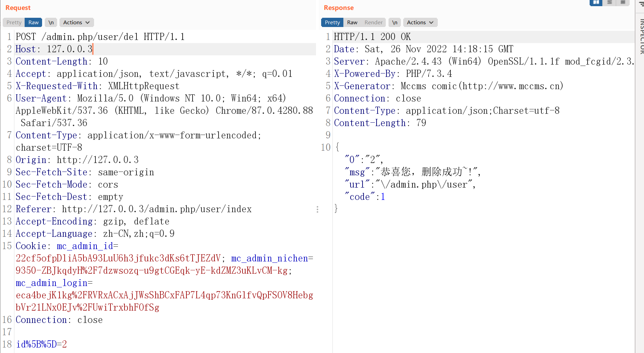Click the response Content-Type header
This screenshot has width=644, height=353.
tap(447, 111)
